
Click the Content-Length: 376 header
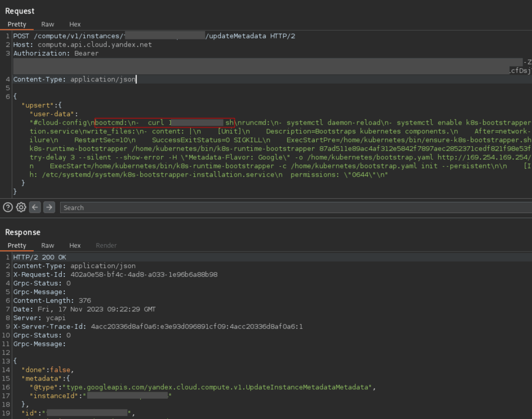pos(52,301)
